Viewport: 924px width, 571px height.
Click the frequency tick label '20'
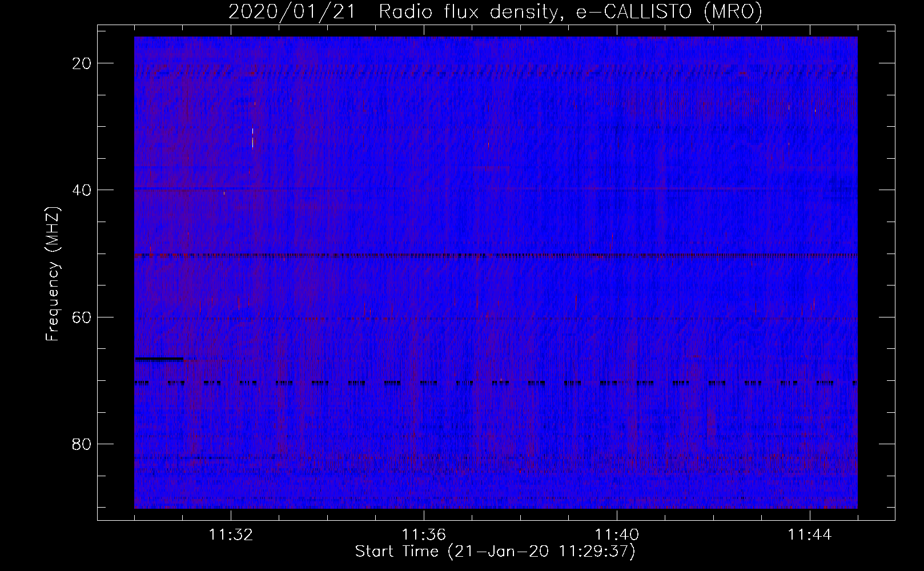point(82,63)
